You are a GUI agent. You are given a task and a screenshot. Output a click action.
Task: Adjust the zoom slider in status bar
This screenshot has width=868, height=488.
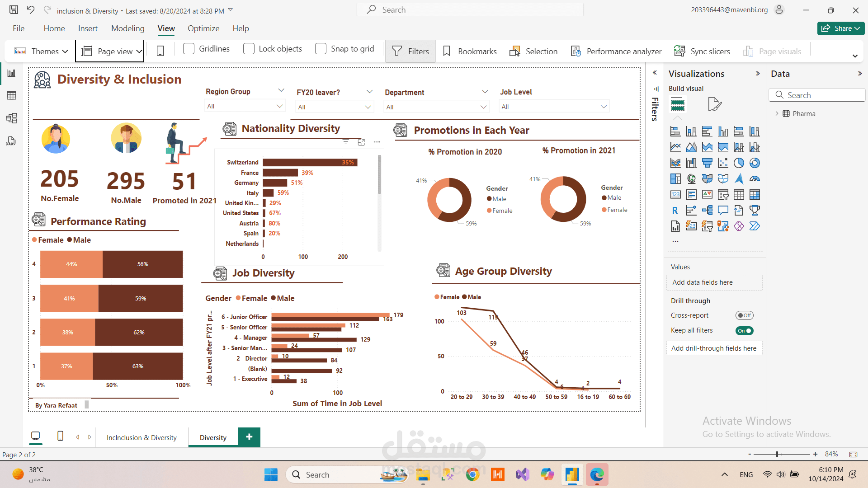[x=777, y=454]
